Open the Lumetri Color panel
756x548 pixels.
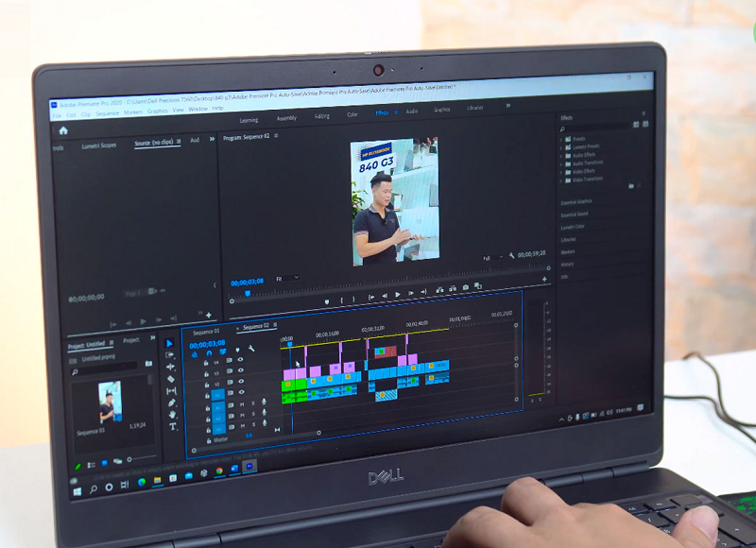(x=574, y=227)
